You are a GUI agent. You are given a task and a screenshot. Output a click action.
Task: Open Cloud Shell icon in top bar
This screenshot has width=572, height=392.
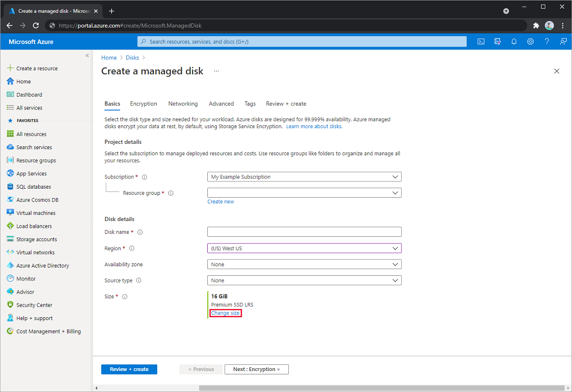click(x=481, y=42)
